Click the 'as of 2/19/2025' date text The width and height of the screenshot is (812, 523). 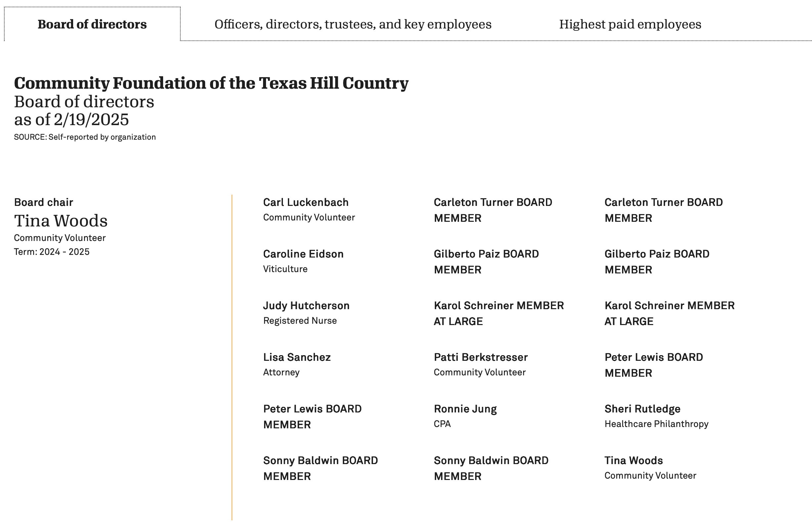pos(71,119)
